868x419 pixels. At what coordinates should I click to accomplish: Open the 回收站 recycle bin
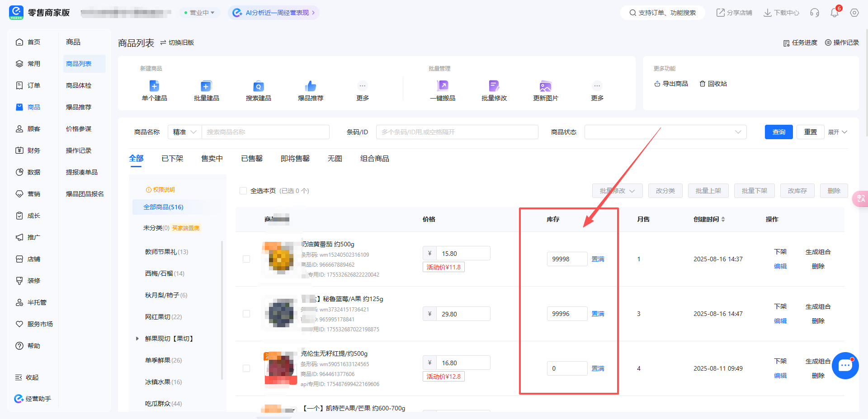click(713, 83)
